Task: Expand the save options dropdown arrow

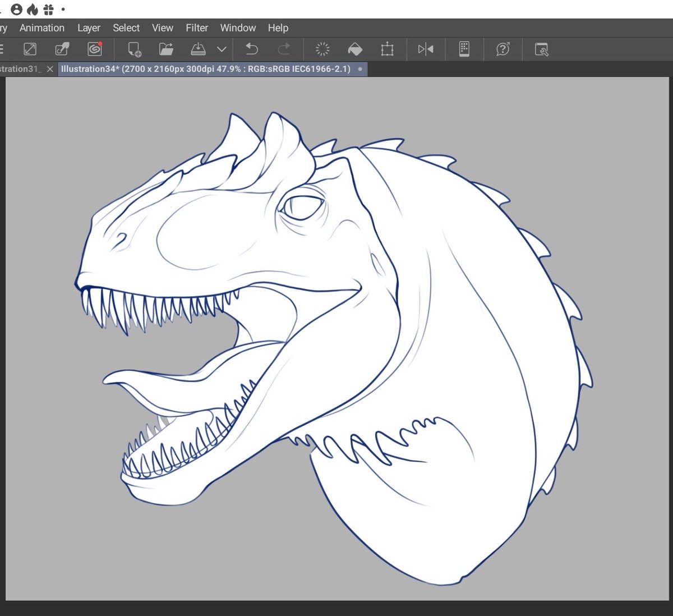Action: pyautogui.click(x=222, y=49)
